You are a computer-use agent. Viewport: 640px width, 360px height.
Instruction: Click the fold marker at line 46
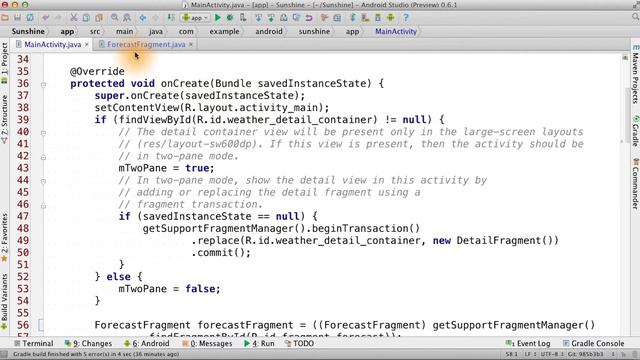[43, 206]
